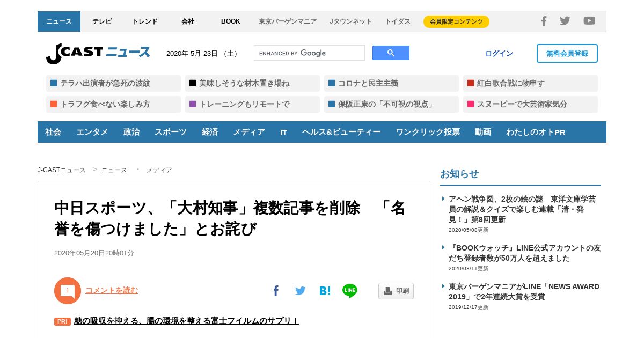Open Jタウンネット link

click(350, 21)
